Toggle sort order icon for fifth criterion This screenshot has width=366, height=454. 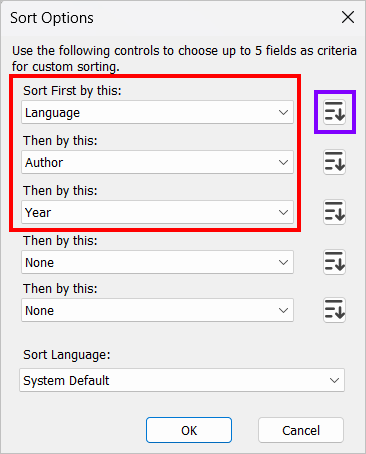click(x=334, y=310)
